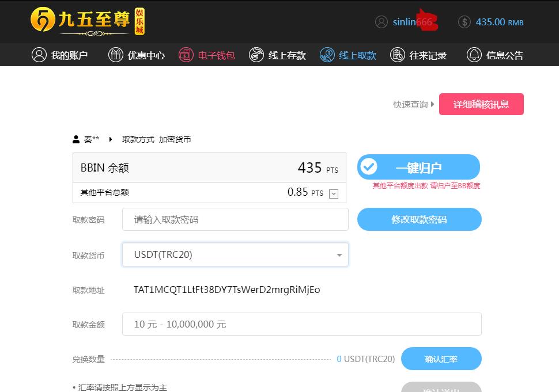Click 详细稽核讯息 button
559x392 pixels.
click(x=481, y=104)
